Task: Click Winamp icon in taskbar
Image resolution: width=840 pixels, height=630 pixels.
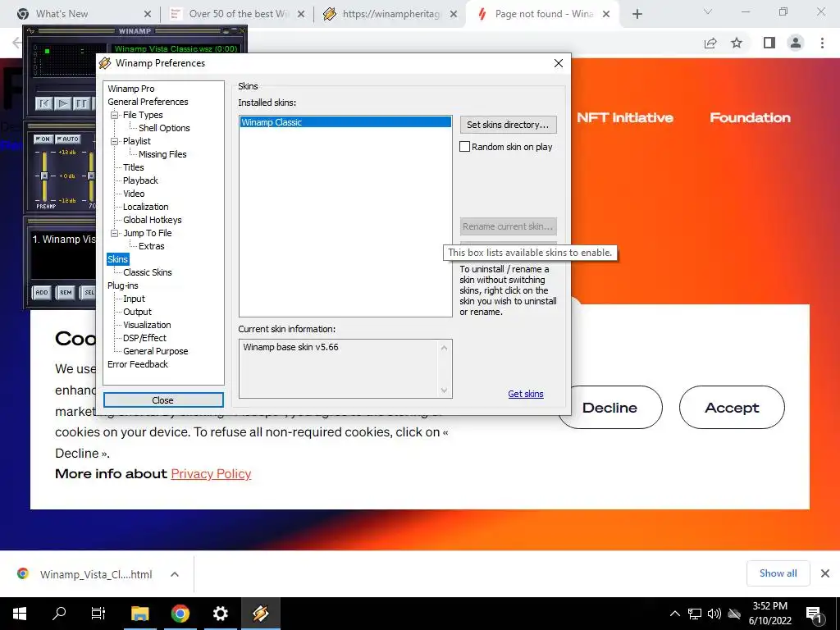Action: (260, 614)
